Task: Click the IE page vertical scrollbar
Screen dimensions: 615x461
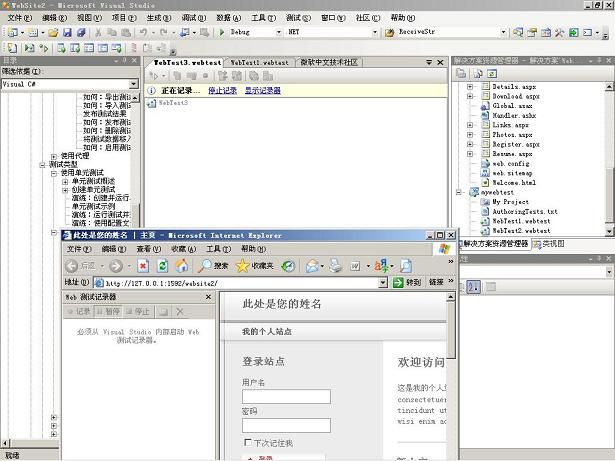Action: click(451, 375)
